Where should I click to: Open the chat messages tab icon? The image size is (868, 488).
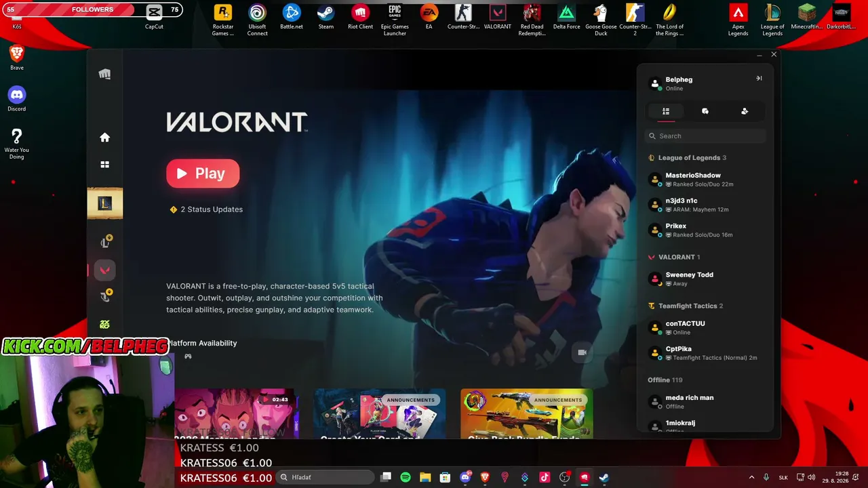pos(705,111)
